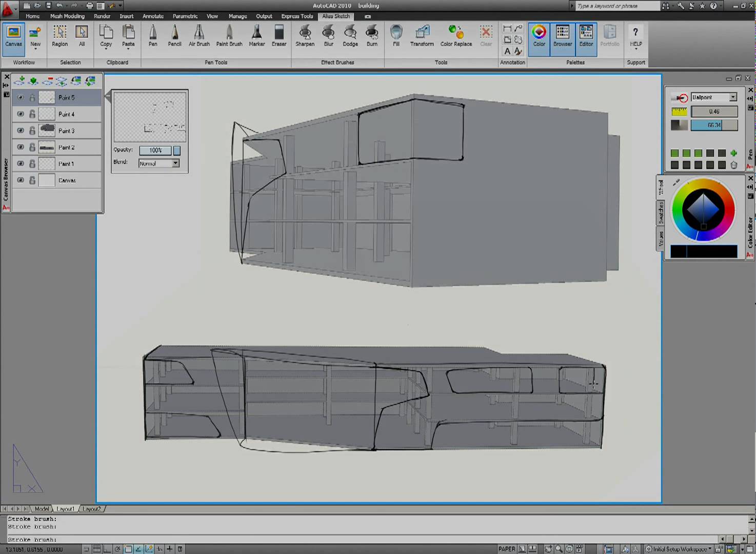Hide the Paint 1 layer
The width and height of the screenshot is (756, 554).
[x=21, y=164]
